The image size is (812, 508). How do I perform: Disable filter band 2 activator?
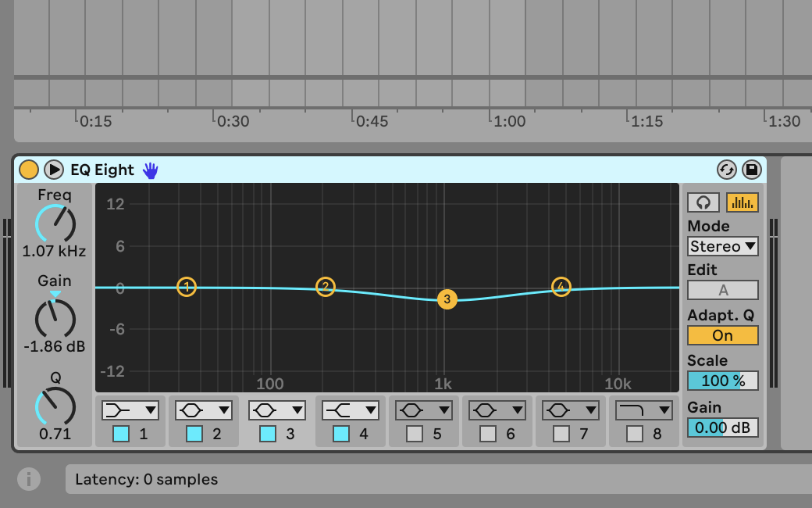[x=194, y=433]
